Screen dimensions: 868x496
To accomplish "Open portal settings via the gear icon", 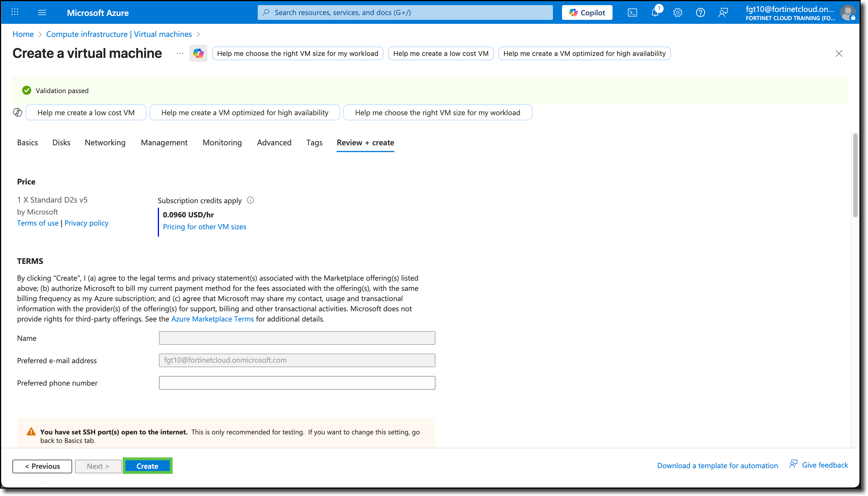I will (678, 12).
